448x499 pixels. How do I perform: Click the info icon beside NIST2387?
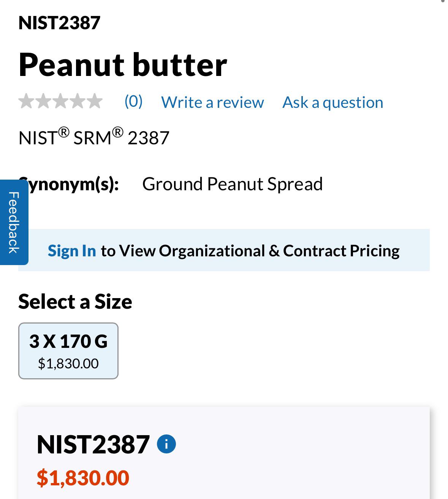[166, 444]
